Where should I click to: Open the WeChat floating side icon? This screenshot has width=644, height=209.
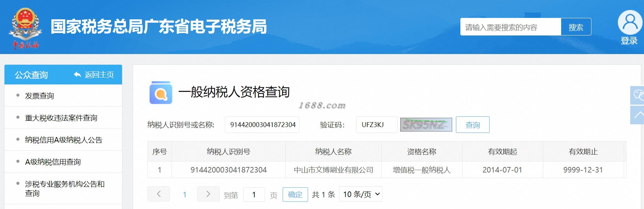637,95
